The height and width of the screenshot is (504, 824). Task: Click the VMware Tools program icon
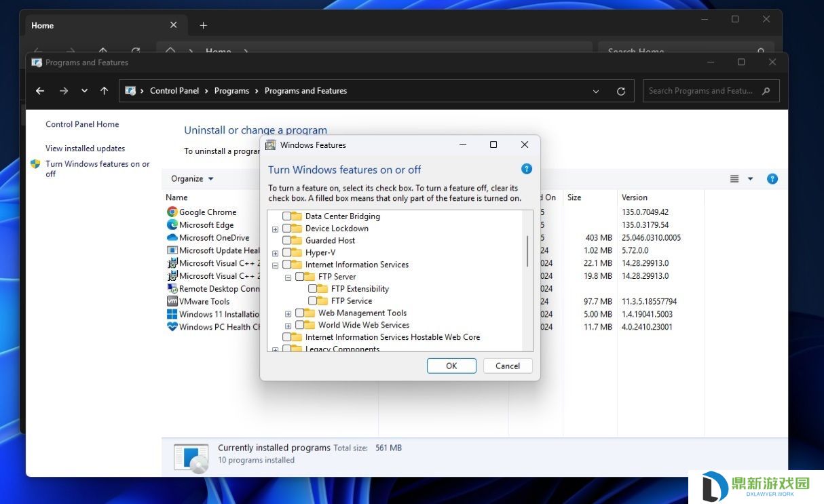click(172, 301)
